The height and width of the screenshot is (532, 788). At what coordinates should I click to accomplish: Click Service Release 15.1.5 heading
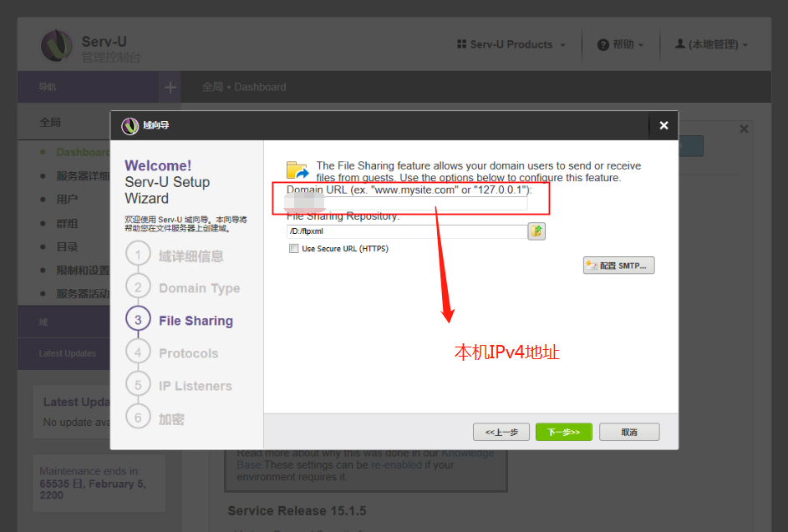tap(297, 511)
